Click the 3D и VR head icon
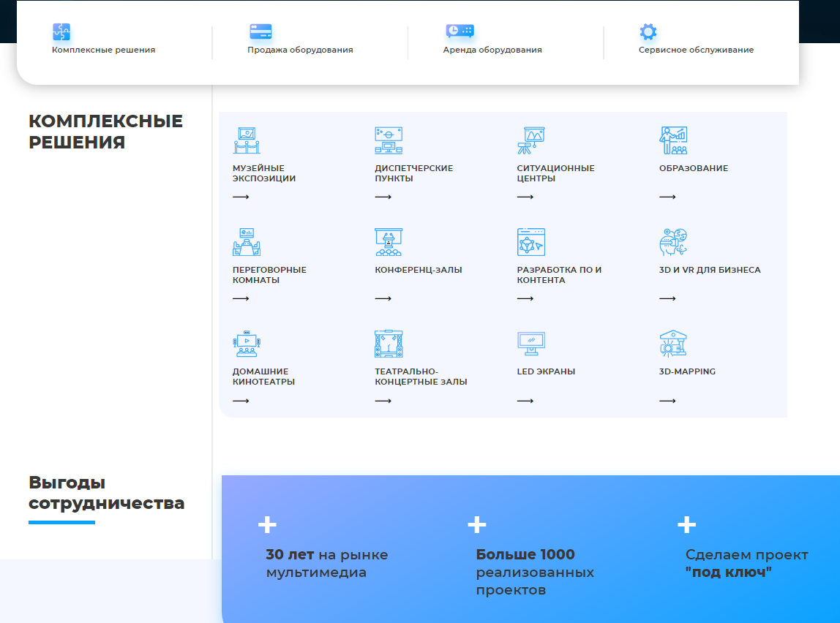The image size is (840, 623). (x=673, y=242)
